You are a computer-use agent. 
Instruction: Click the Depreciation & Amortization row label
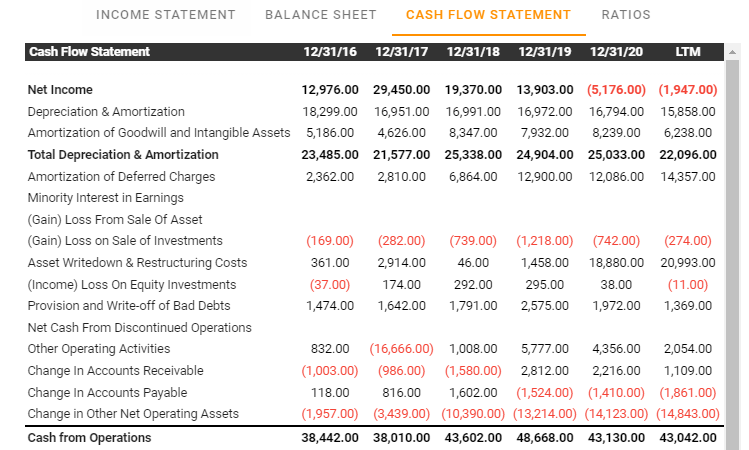click(106, 112)
